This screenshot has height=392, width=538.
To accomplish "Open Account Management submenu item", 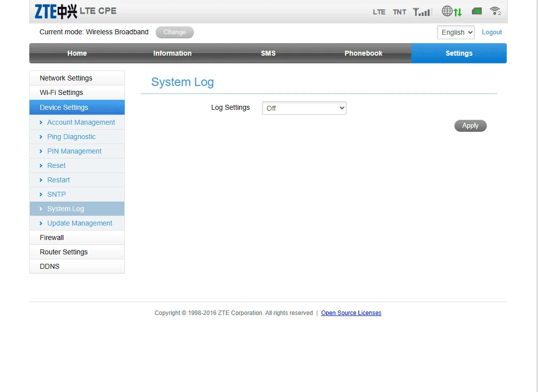I will tap(77, 122).
